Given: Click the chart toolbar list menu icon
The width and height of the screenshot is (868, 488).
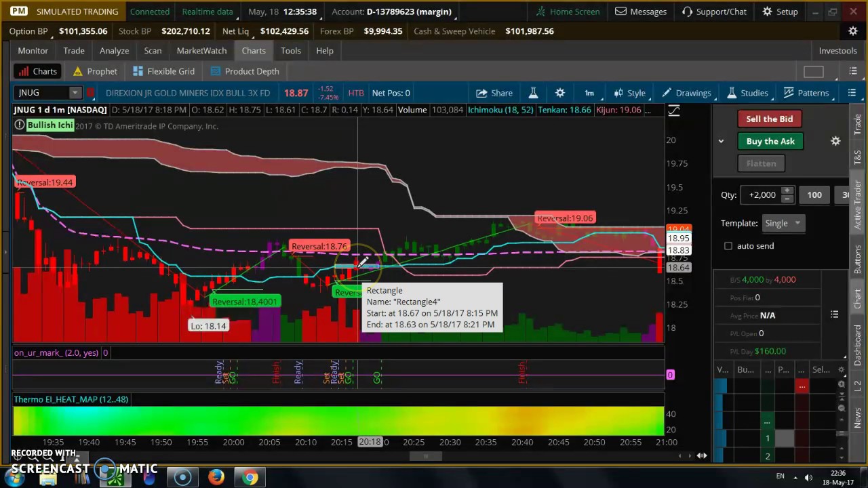Looking at the screenshot, I should (x=852, y=93).
